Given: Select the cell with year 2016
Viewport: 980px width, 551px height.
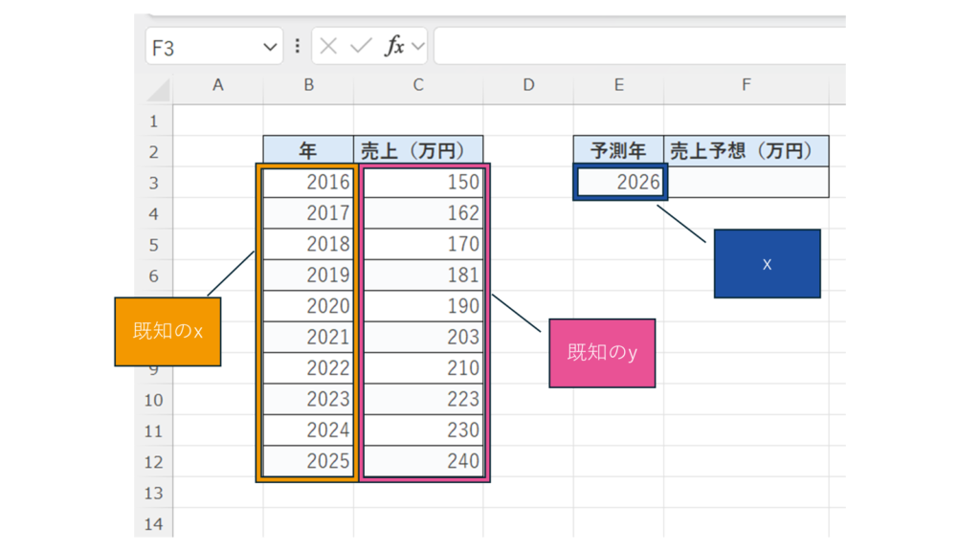Looking at the screenshot, I should [308, 182].
